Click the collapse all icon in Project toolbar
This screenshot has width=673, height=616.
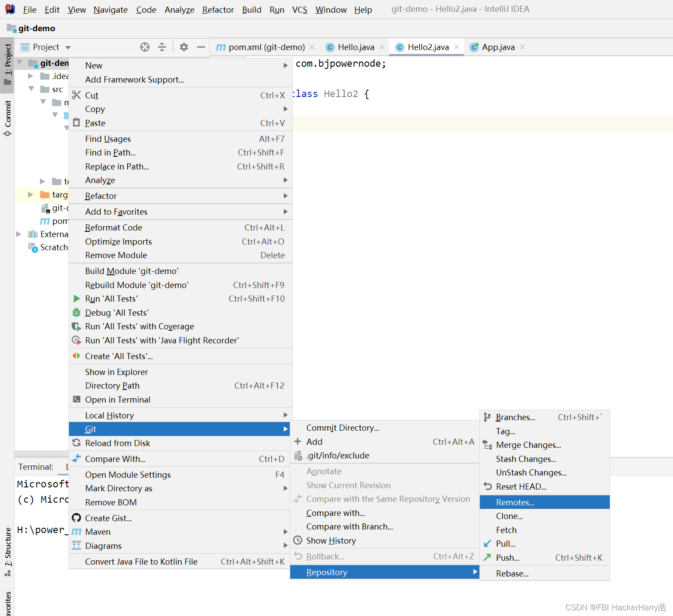[162, 47]
